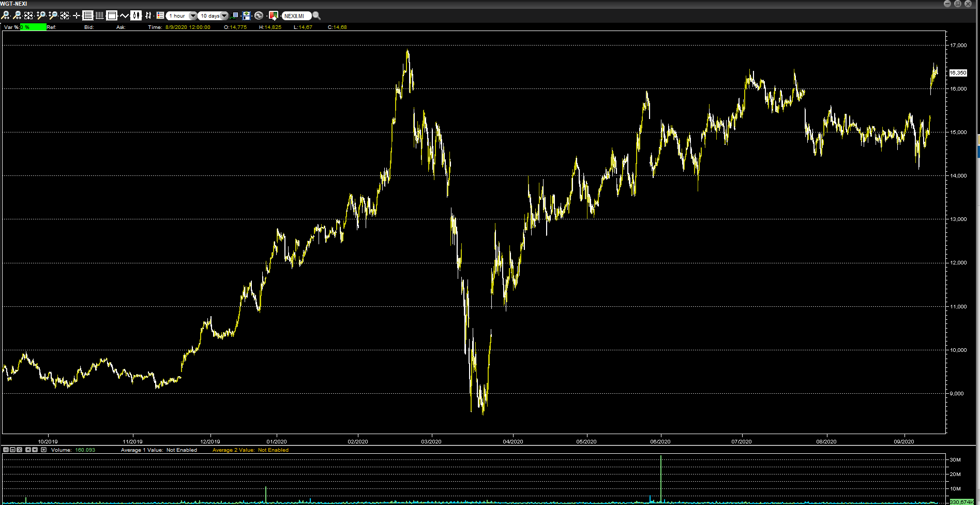Image resolution: width=980 pixels, height=505 pixels.
Task: Minimize the Volume indicator panel
Action: coord(6,450)
